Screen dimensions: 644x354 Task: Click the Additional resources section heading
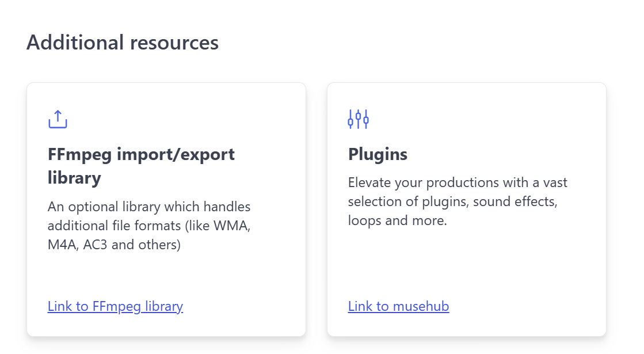[x=123, y=43]
